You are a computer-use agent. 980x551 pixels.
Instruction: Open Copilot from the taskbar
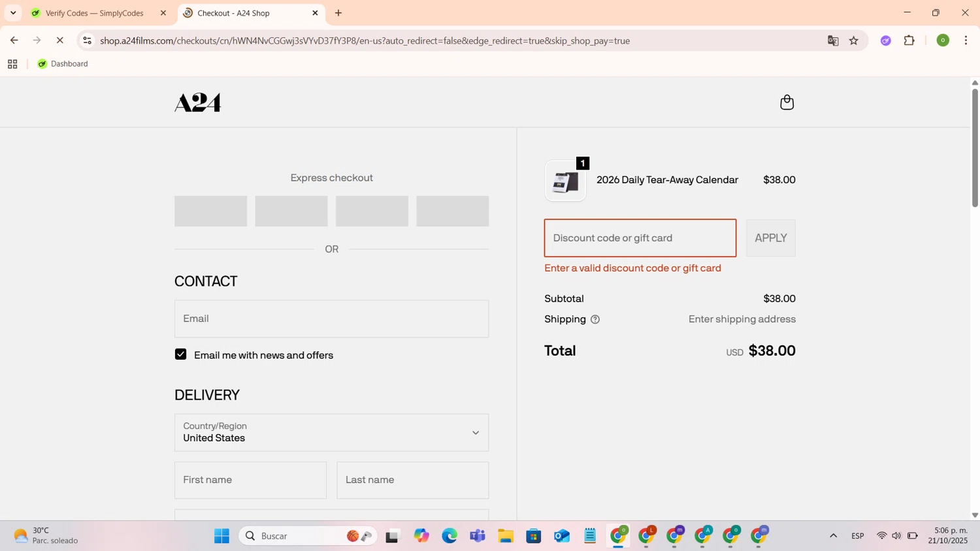point(421,536)
